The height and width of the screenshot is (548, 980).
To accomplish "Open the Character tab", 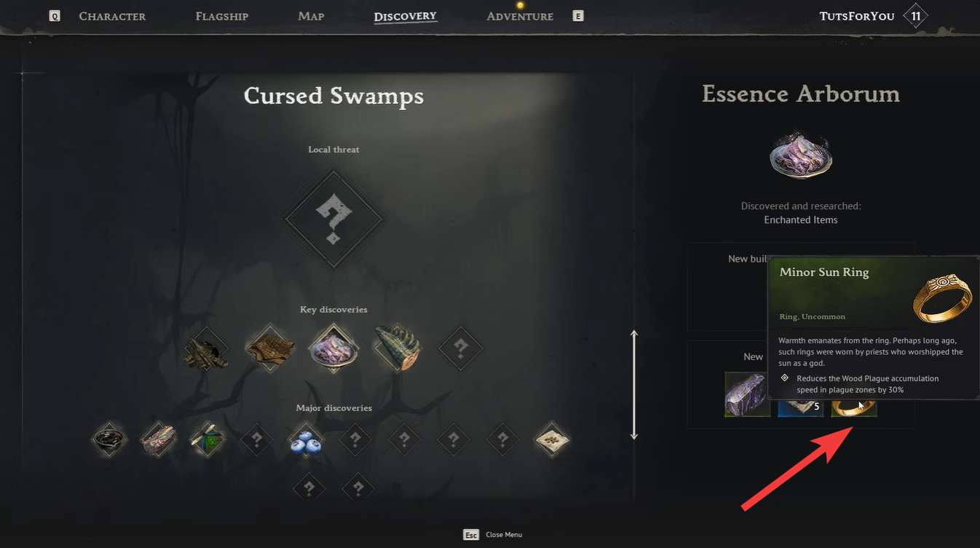I will click(112, 16).
